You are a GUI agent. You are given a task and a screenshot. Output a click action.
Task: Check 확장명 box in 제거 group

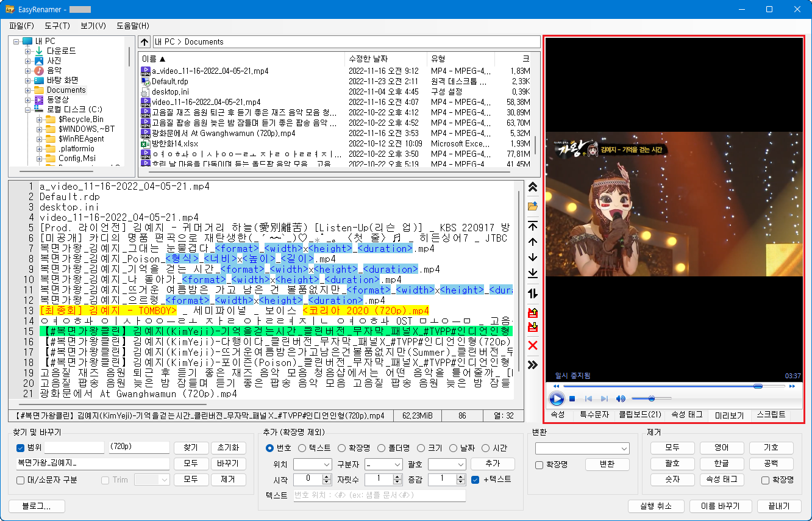765,480
